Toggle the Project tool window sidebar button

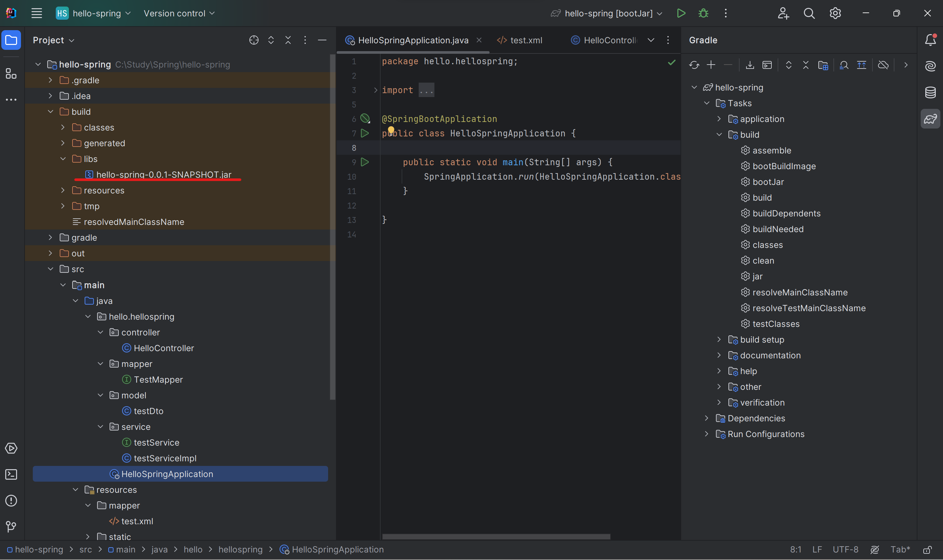click(x=11, y=40)
